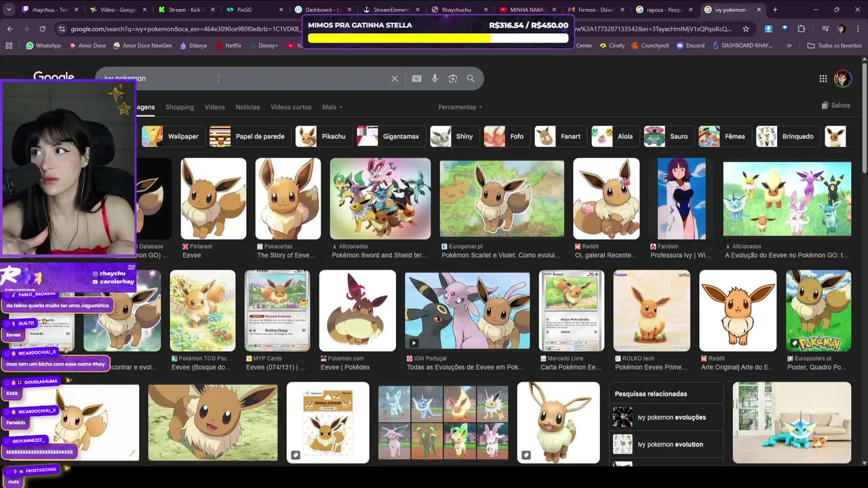Open the browser download icon in toolbar

pyautogui.click(x=768, y=29)
